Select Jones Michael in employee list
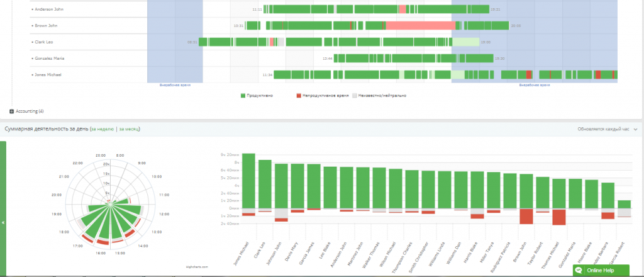This screenshot has height=277, width=644. click(48, 75)
